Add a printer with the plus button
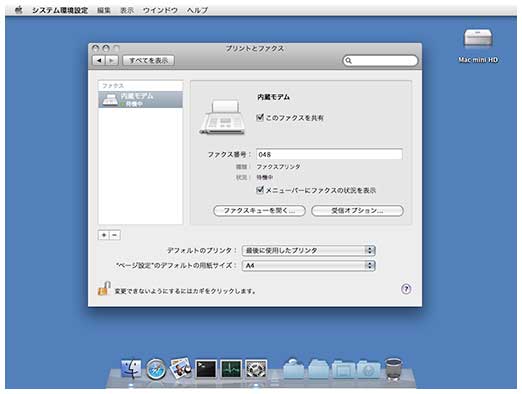 tap(104, 235)
